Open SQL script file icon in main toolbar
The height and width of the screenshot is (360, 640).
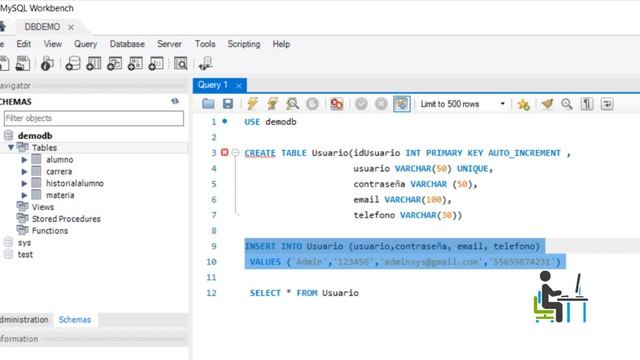tap(22, 64)
